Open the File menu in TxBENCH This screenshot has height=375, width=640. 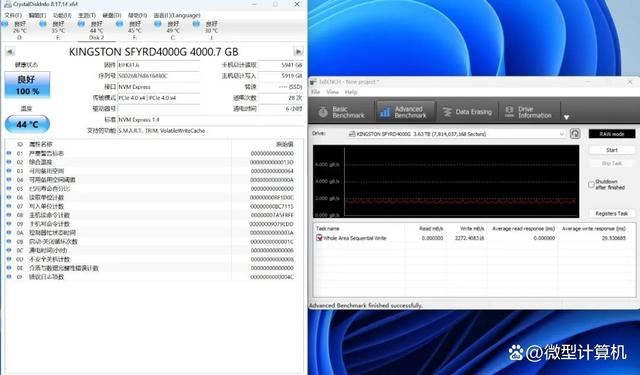[x=316, y=92]
